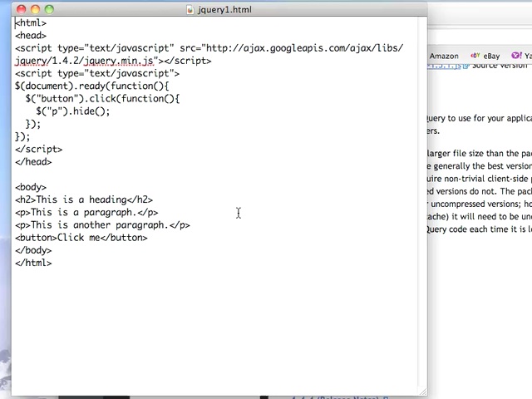Click the </html> closing tag line
532x399 pixels.
[x=33, y=263]
